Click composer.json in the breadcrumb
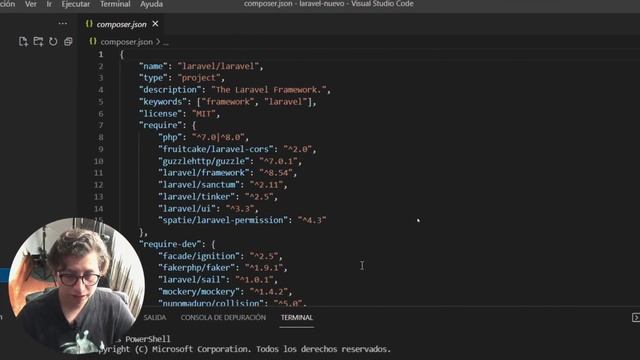640x360 pixels. pos(127,42)
